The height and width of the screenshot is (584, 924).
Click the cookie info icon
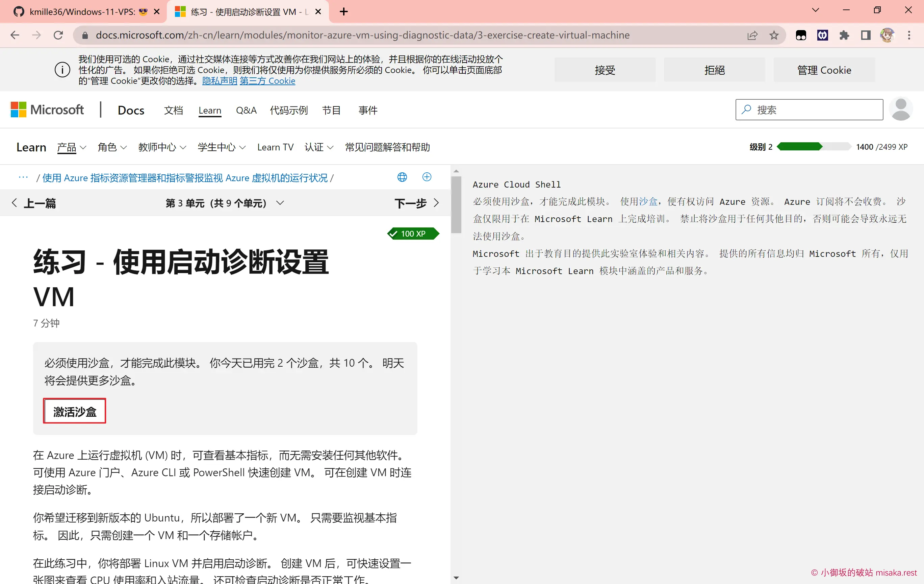(x=62, y=70)
